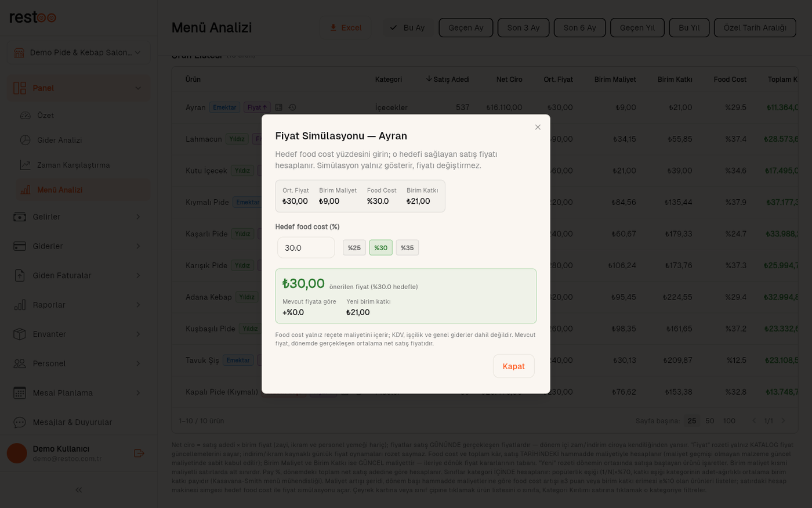
Task: Select the Geçen Yıl period tab
Action: coord(637,28)
